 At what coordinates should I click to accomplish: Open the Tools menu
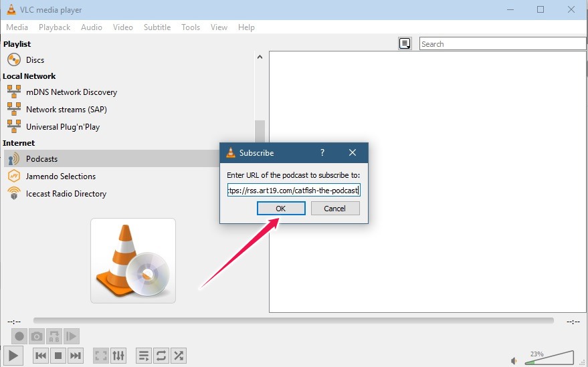[191, 27]
